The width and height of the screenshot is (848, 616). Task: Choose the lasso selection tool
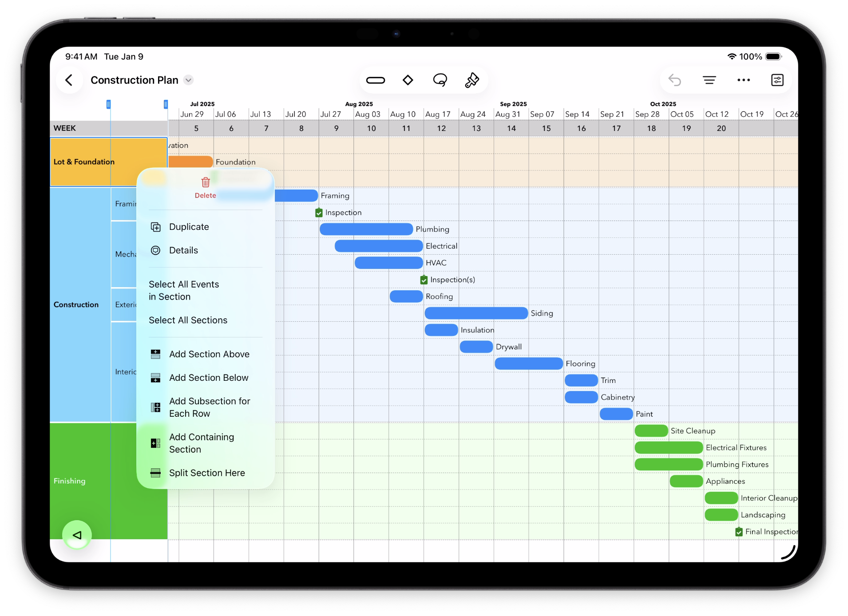pyautogui.click(x=440, y=80)
